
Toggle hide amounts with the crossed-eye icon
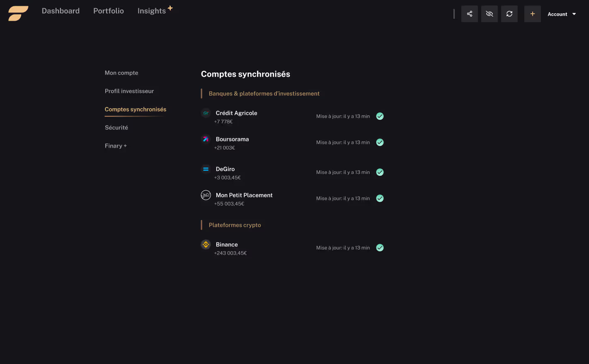(490, 14)
